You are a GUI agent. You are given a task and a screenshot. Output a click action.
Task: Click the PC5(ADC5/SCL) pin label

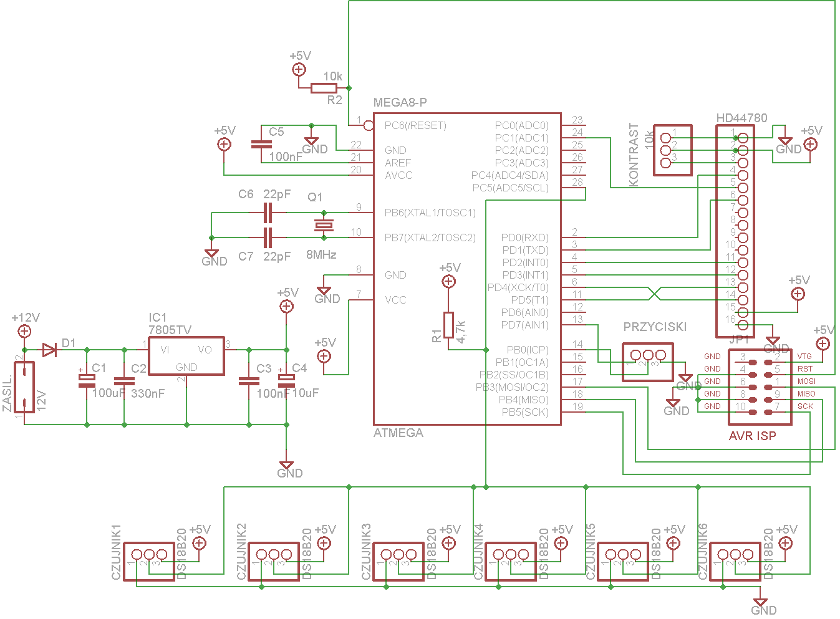pos(511,188)
